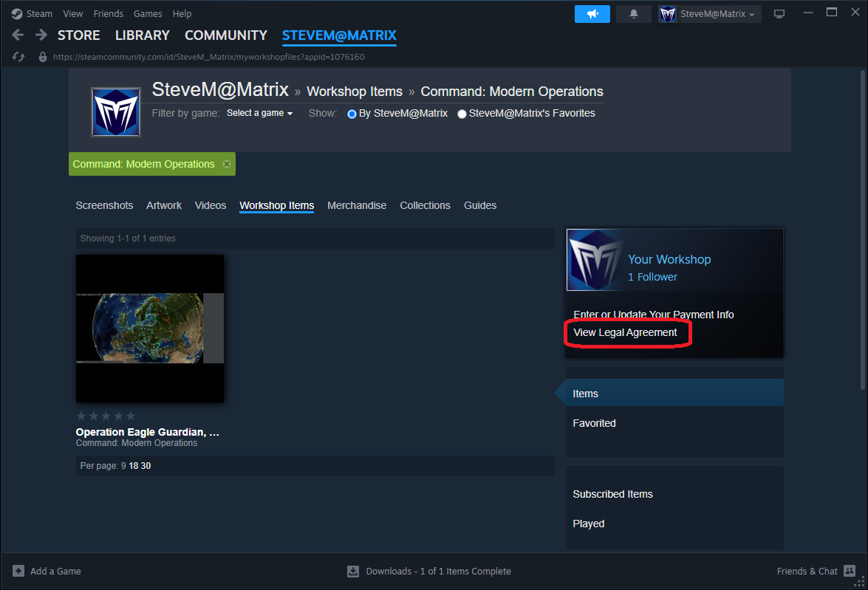
Task: Click the small avatar next to SteveM@Matrix account
Action: 668,14
